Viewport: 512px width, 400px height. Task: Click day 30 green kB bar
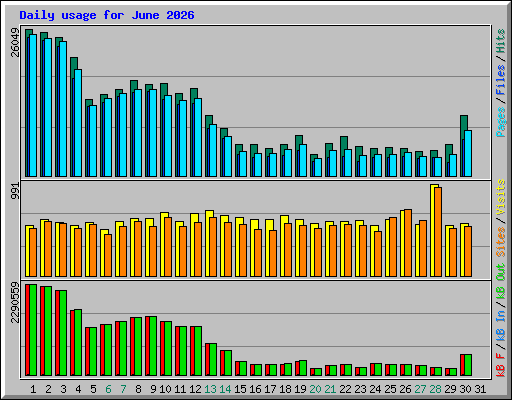pos(468,365)
